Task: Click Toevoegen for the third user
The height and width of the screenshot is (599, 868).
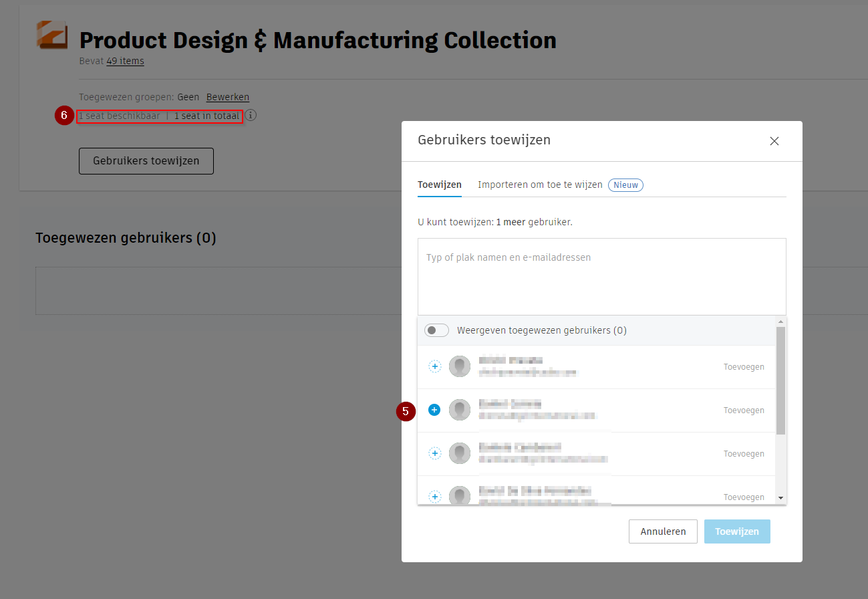Action: coord(744,453)
